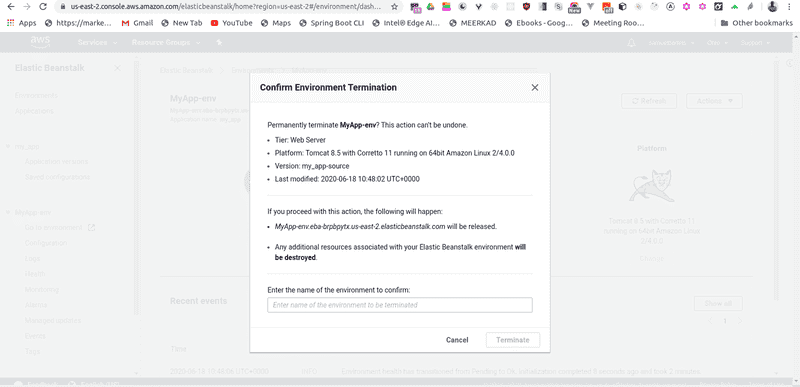Open the Spring Boot CLI bookmark
The width and height of the screenshot is (800, 387).
click(332, 23)
